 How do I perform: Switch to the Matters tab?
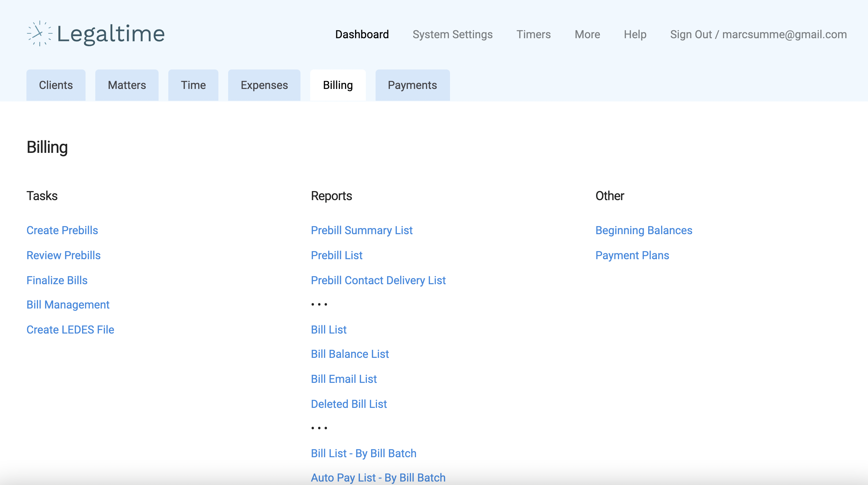point(127,85)
